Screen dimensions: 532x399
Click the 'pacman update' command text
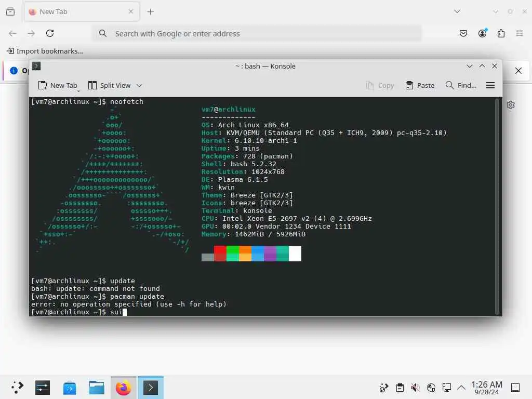137,297
